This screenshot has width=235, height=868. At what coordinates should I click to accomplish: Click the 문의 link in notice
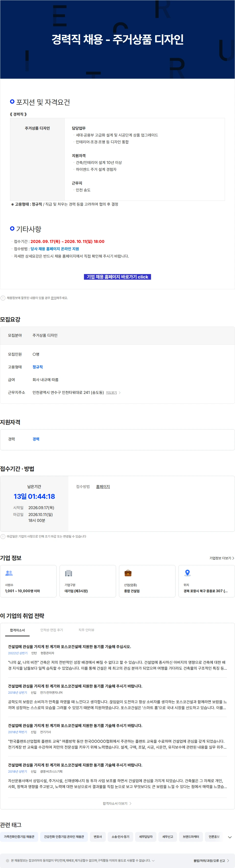53,298
